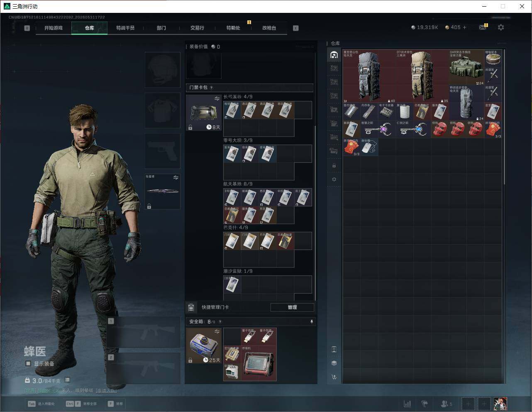Click the key card case with 8天 timer
532x412 pixels.
(204, 113)
